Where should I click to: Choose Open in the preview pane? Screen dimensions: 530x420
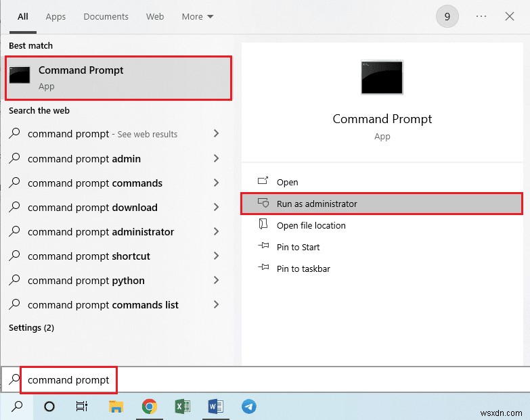point(382,183)
